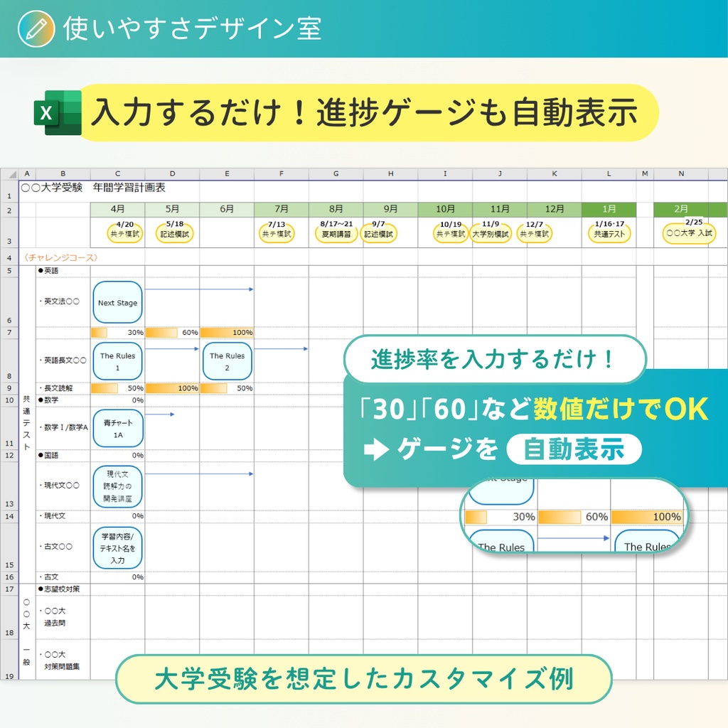Click the 0% cell in the ●国語 row
The height and width of the screenshot is (728, 728).
(117, 455)
